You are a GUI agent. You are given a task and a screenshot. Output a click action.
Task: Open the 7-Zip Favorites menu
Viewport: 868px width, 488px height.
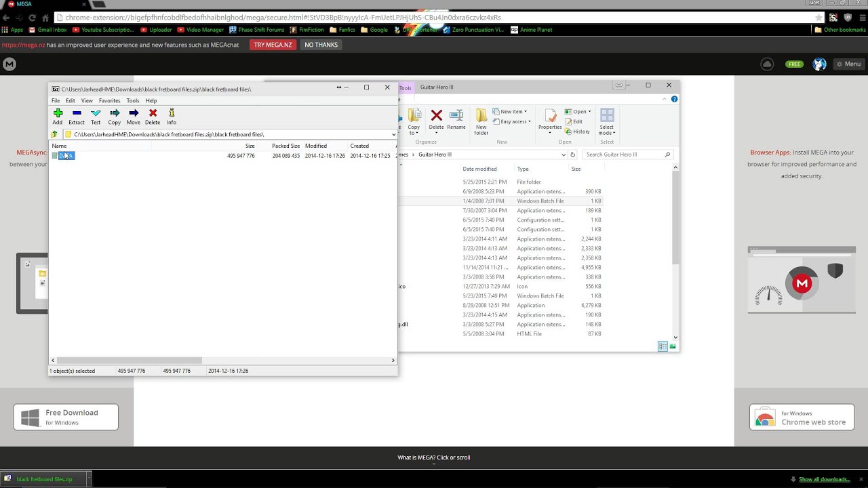(x=109, y=100)
